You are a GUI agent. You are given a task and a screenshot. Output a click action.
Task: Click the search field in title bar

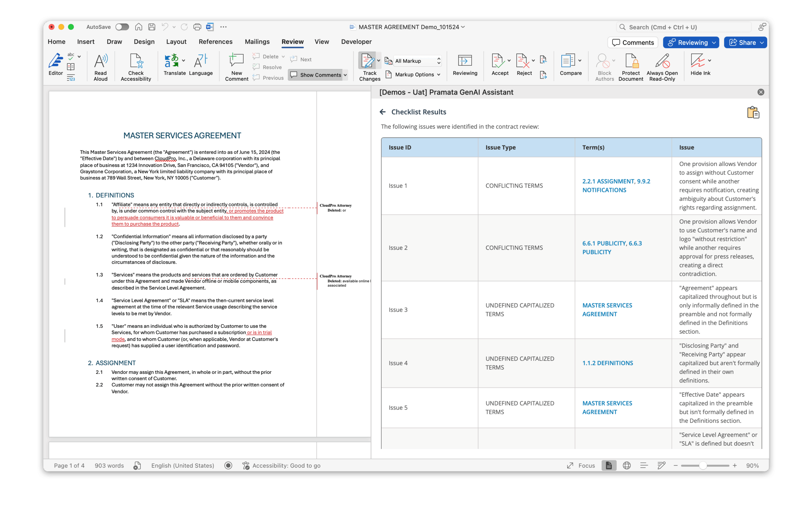click(684, 27)
